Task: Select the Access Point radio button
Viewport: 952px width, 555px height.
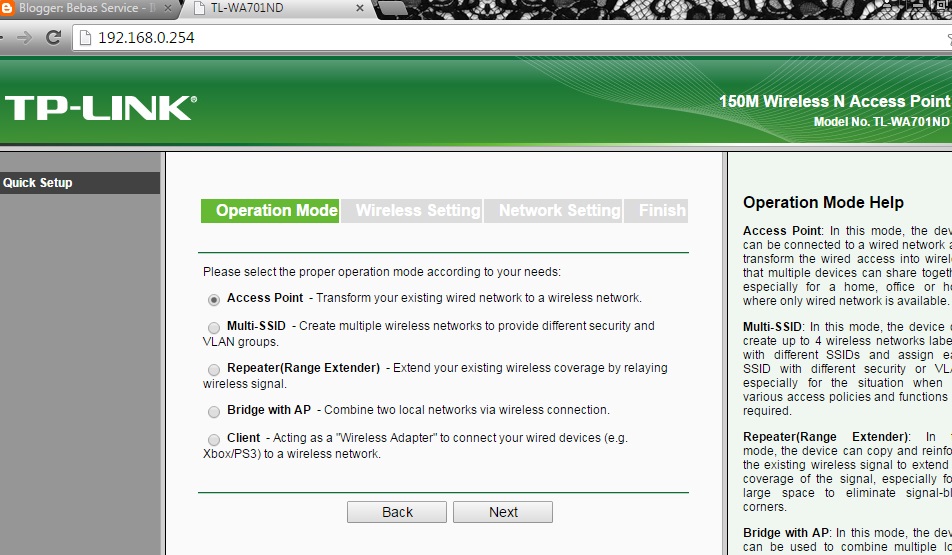Action: tap(214, 299)
